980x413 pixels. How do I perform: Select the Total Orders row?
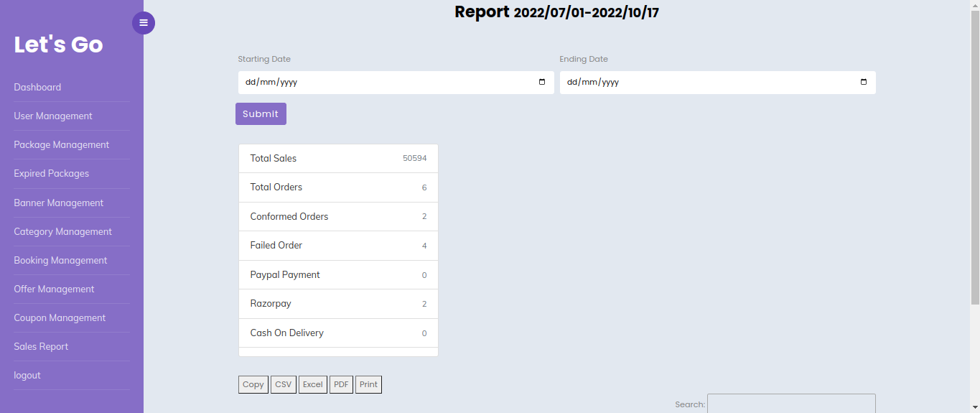(338, 187)
